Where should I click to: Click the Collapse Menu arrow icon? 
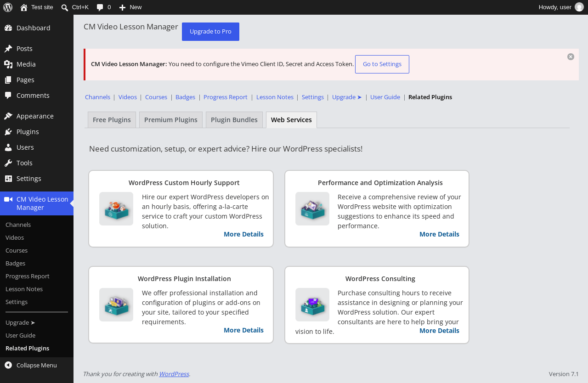tap(8, 365)
